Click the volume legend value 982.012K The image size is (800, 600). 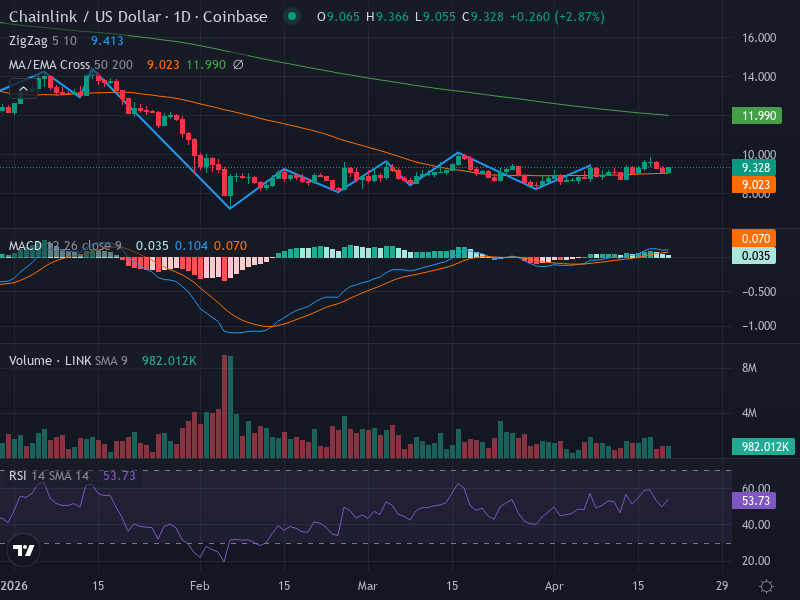[169, 361]
